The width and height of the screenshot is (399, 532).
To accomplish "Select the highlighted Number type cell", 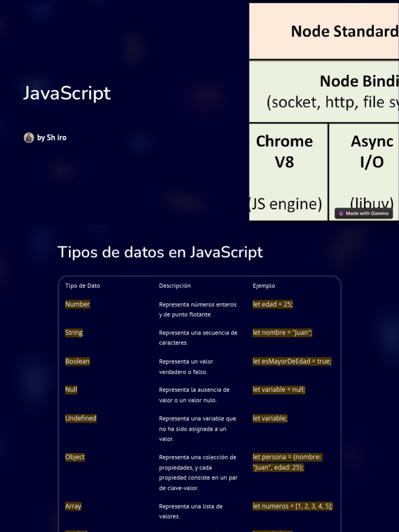I will [77, 304].
